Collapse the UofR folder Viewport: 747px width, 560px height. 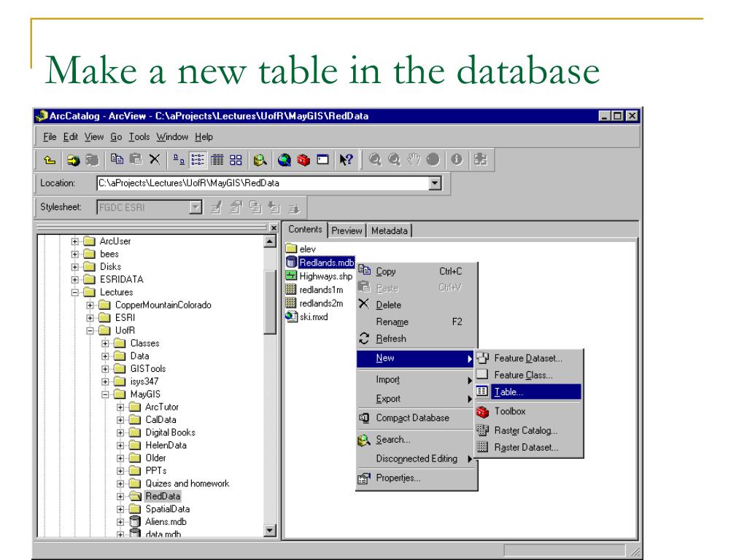click(90, 330)
